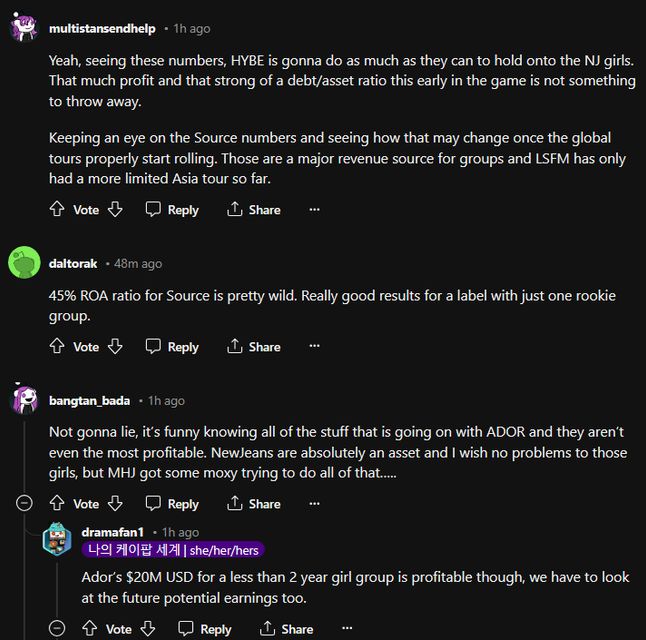This screenshot has width=646, height=640.
Task: Collapse dramafan1's reply thread
Action: tap(57, 629)
